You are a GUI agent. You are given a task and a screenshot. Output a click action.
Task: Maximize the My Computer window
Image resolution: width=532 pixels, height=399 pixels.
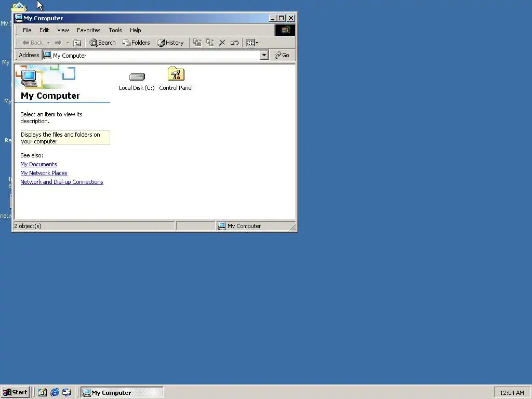(281, 18)
